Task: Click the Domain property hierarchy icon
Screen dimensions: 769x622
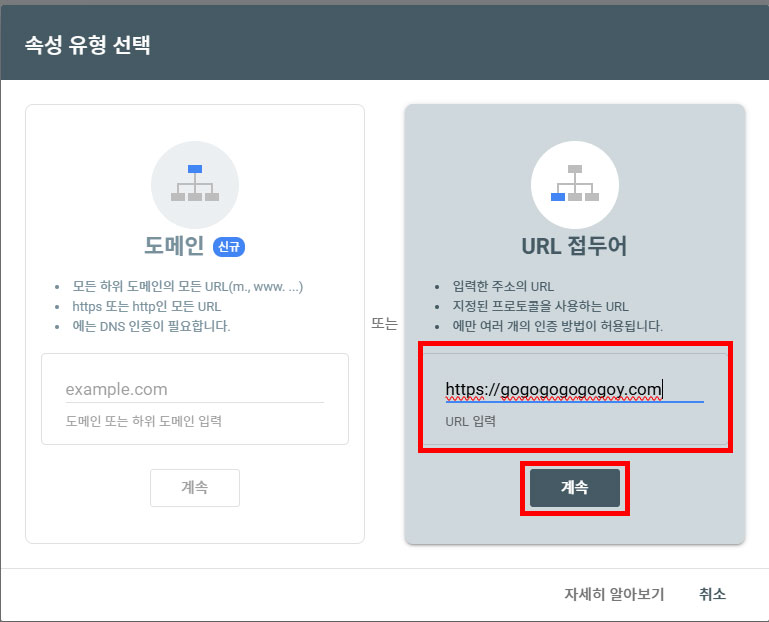Action: pyautogui.click(x=195, y=184)
